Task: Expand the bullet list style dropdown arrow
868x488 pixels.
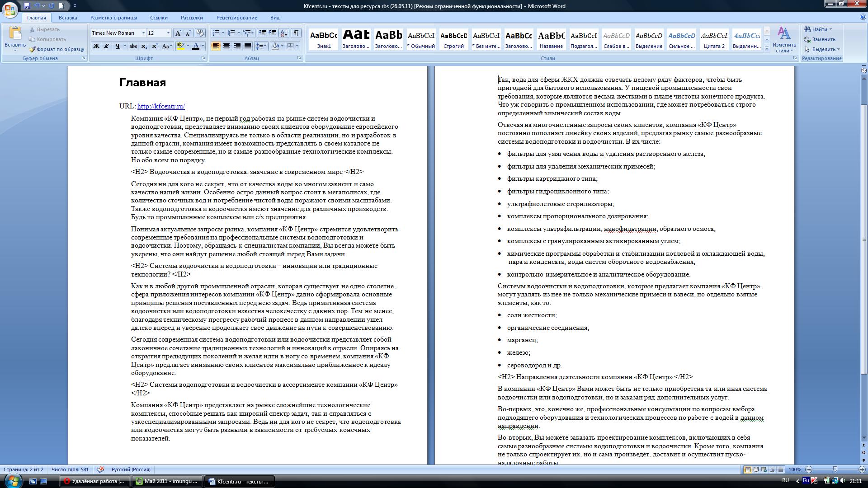Action: (x=223, y=33)
